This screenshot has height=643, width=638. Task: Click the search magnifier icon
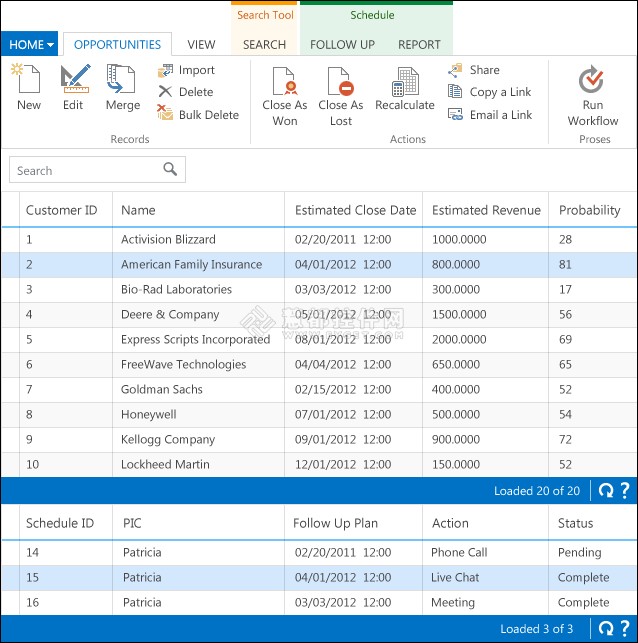(170, 169)
